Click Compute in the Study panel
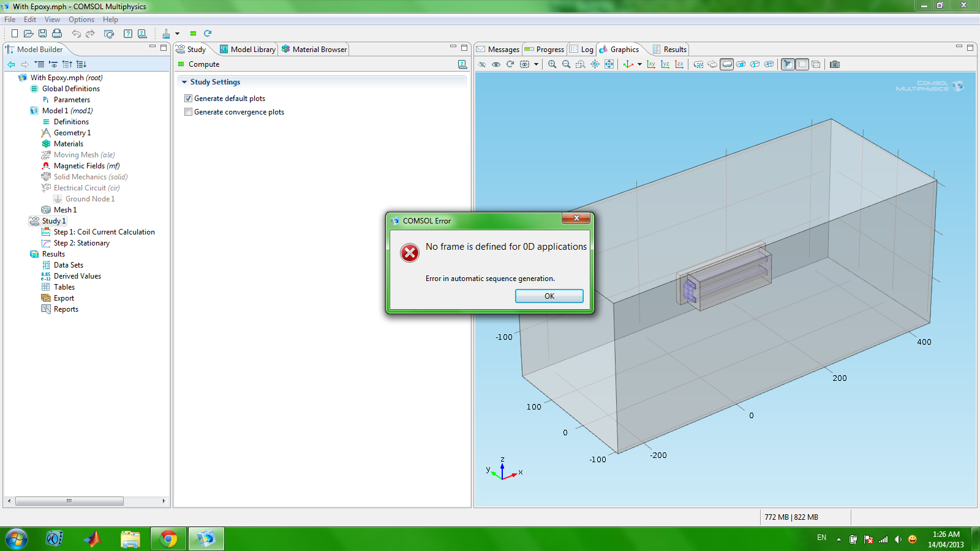The image size is (980, 551). pos(203,64)
